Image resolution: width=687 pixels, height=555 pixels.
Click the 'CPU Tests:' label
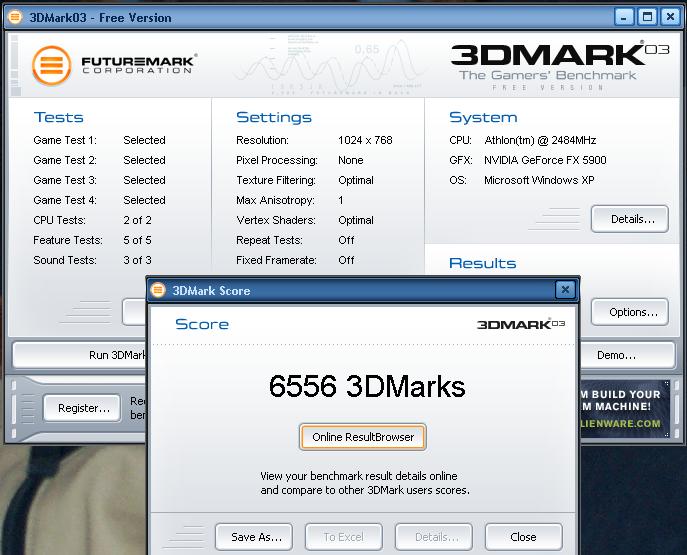point(60,220)
